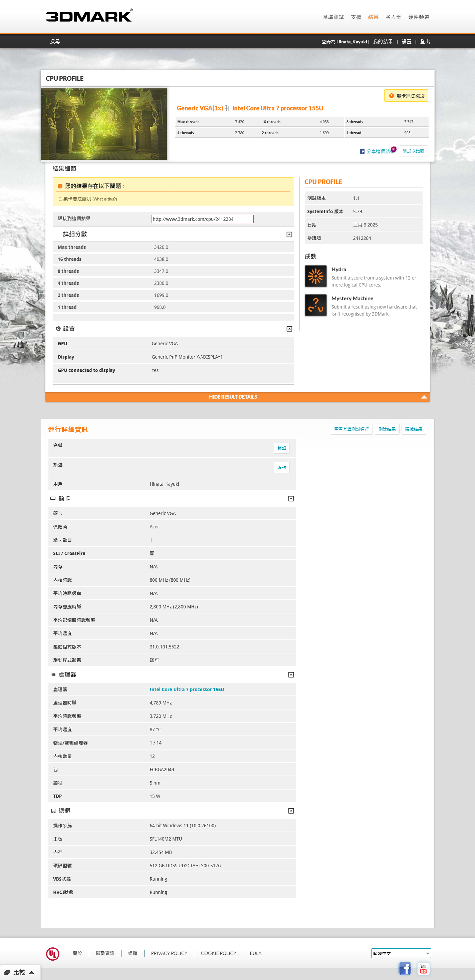Click the alert icon in yellow problem box
Image resolution: width=475 pixels, height=980 pixels.
[x=60, y=186]
